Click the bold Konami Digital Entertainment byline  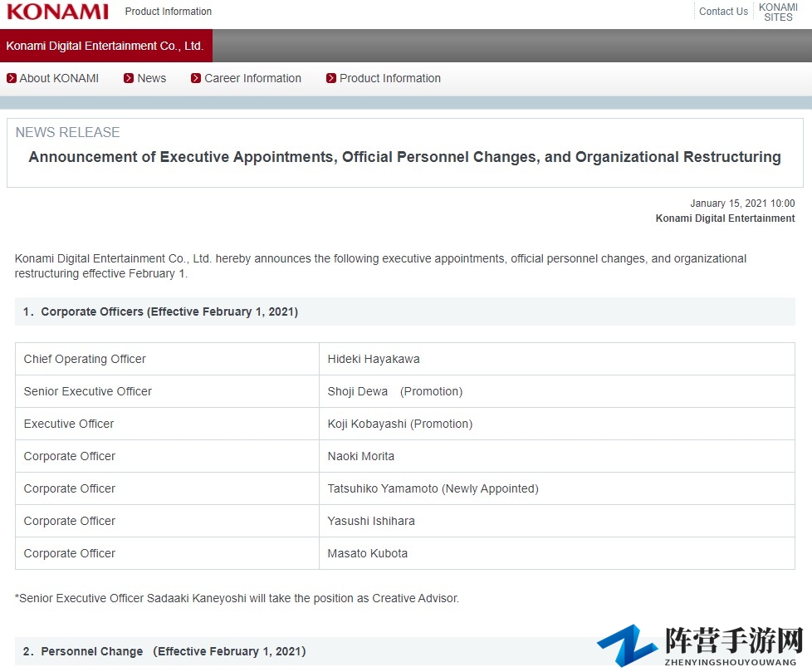click(725, 218)
